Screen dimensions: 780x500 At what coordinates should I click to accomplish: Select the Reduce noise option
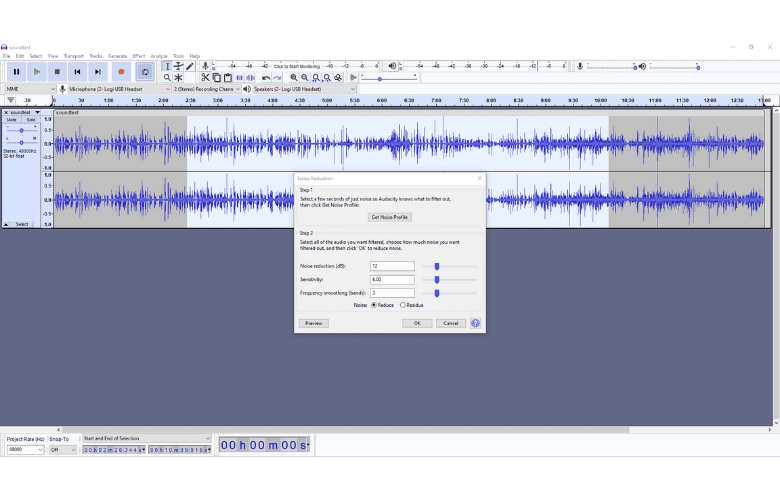pyautogui.click(x=373, y=305)
